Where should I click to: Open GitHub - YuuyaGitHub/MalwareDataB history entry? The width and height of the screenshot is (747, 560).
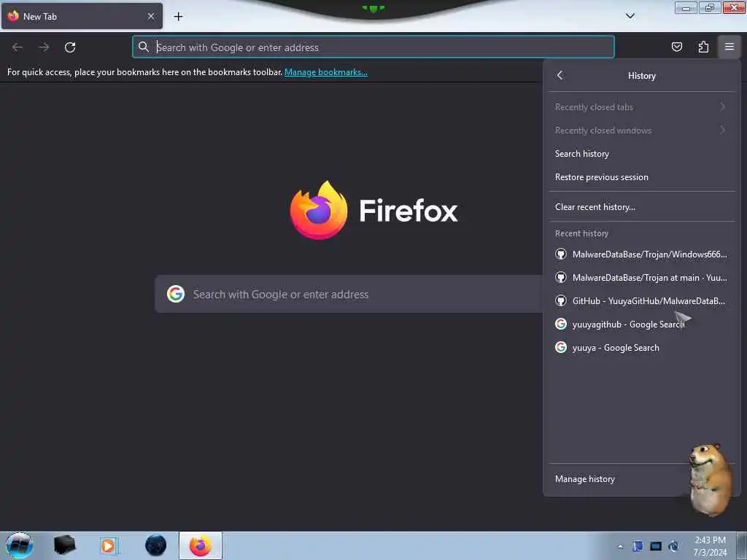[x=642, y=301]
